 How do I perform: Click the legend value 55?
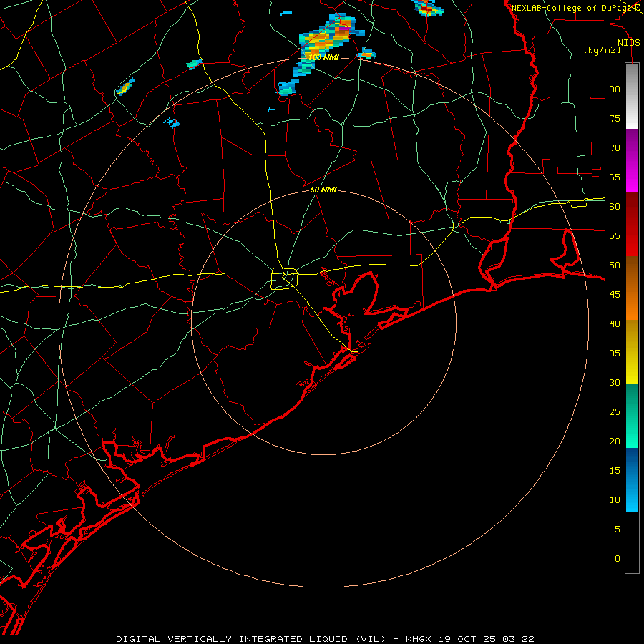coord(615,235)
